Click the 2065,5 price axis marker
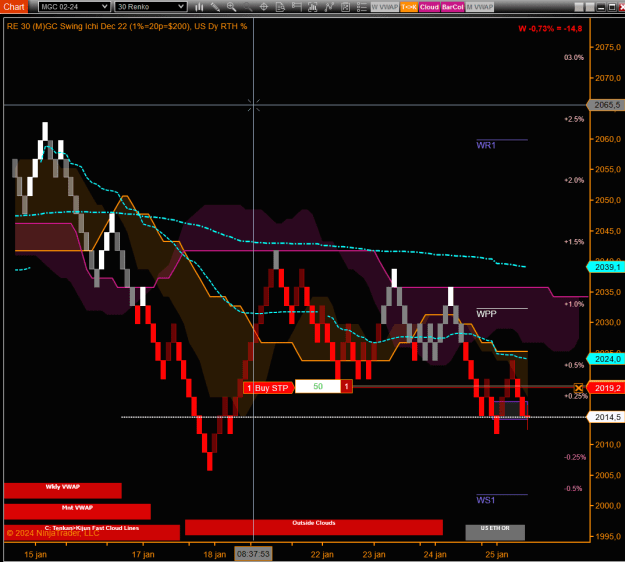The width and height of the screenshot is (625, 562). (x=607, y=105)
